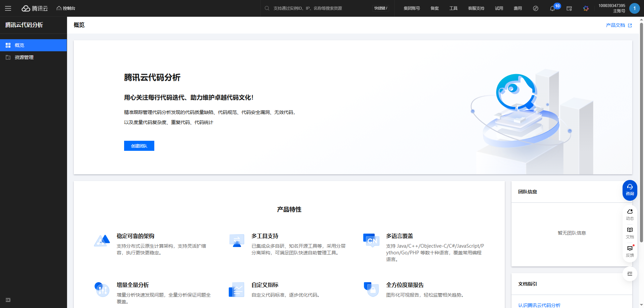
Task: Open the colorful AI assistant icon
Action: [x=586, y=8]
